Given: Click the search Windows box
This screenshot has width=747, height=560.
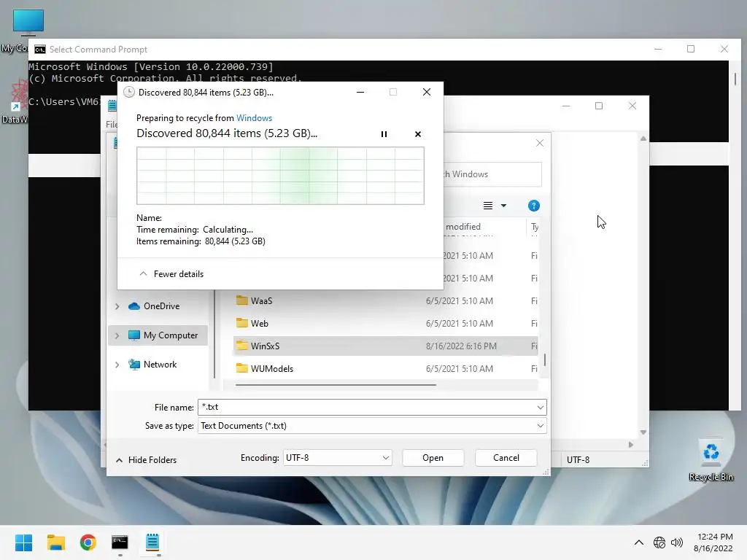Looking at the screenshot, I should [x=492, y=174].
